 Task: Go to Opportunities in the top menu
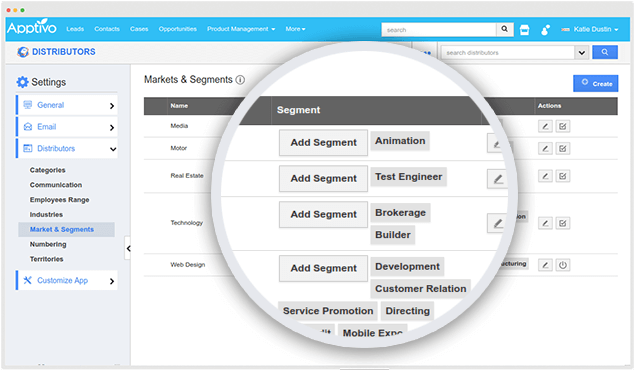(x=177, y=29)
